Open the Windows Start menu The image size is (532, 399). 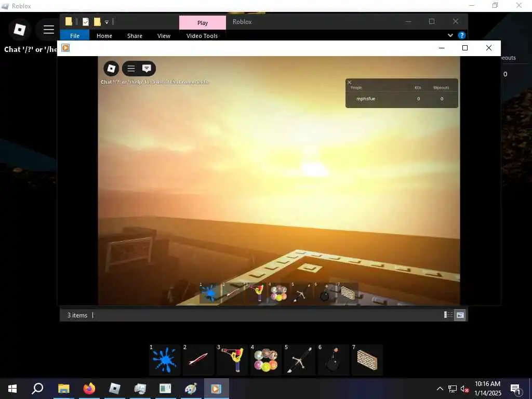tap(12, 389)
